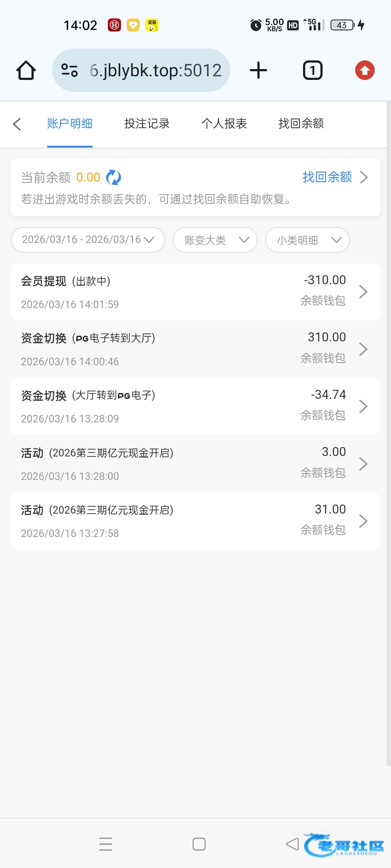Expand the 小类明细 dropdown
This screenshot has width=391, height=868.
coord(307,240)
